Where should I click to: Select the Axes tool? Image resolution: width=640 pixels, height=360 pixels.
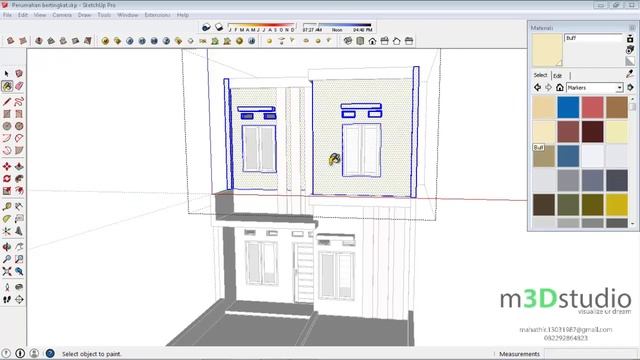(x=7, y=231)
